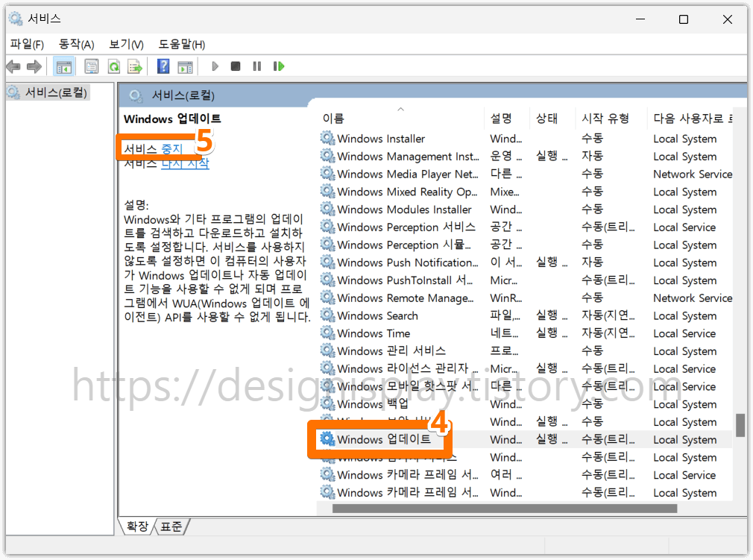The image size is (753, 560).
Task: Click the 다시 시작 restart link
Action: [185, 163]
